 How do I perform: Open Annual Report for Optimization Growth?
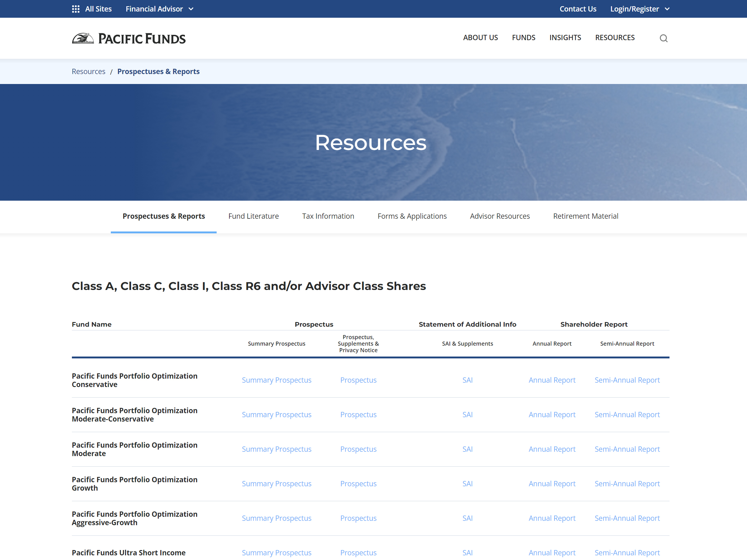(x=552, y=484)
